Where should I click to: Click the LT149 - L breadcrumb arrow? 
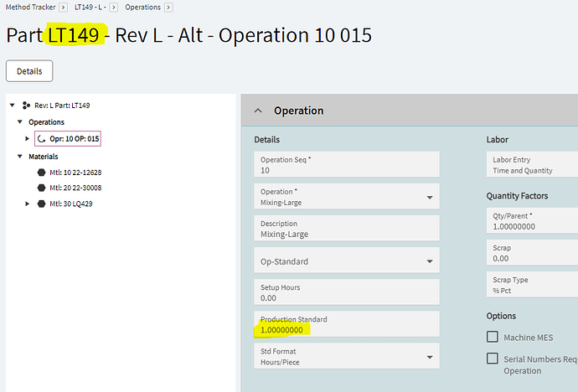[114, 8]
